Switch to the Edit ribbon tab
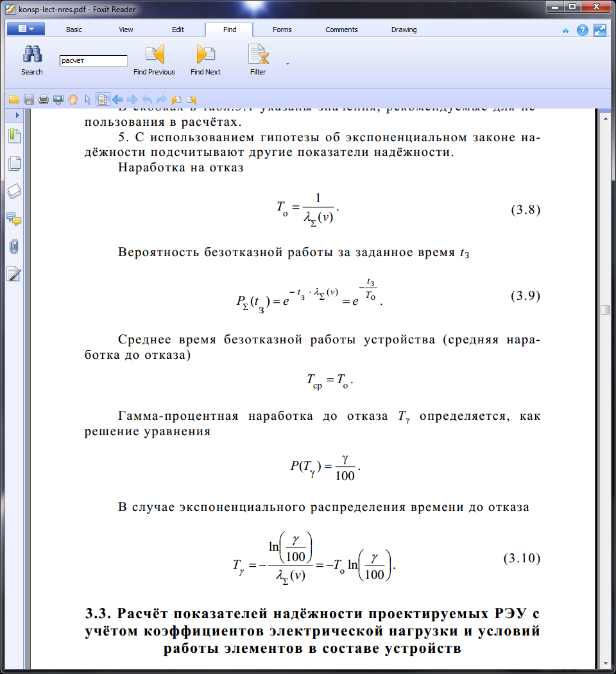The width and height of the screenshot is (616, 674). (x=178, y=30)
